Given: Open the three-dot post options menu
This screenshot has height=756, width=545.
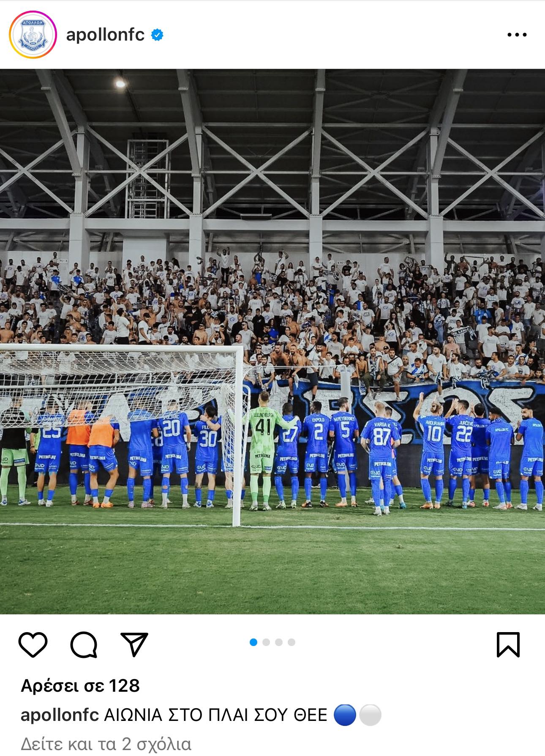Looking at the screenshot, I should (517, 35).
